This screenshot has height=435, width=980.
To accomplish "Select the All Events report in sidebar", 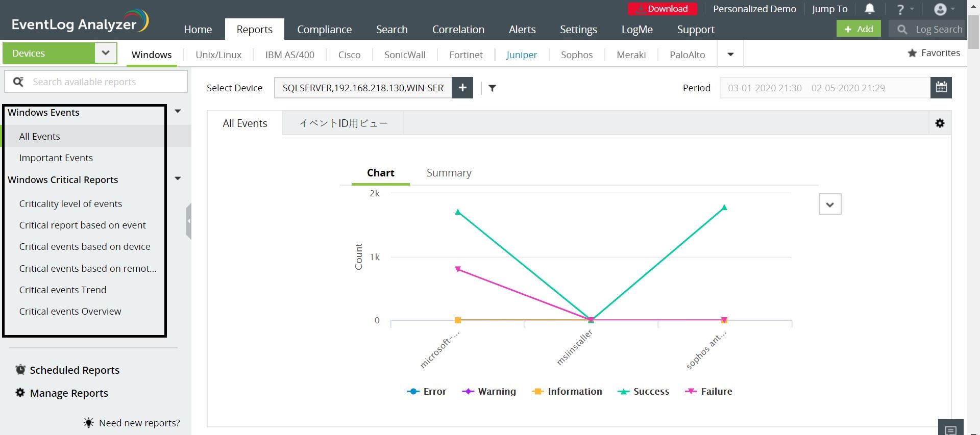I will 40,136.
